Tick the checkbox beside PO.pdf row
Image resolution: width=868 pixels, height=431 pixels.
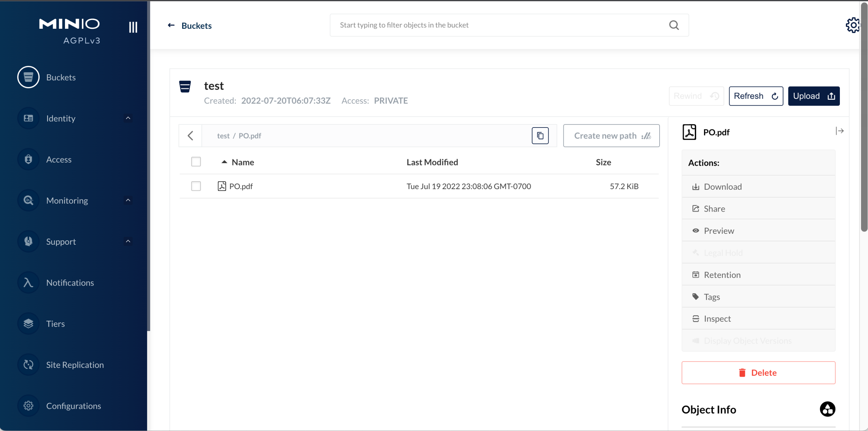click(x=196, y=186)
